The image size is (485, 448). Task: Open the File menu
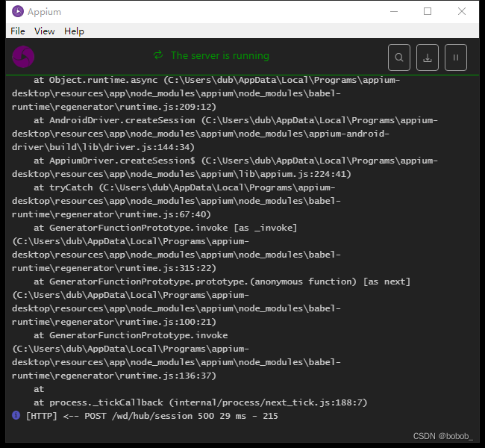18,31
